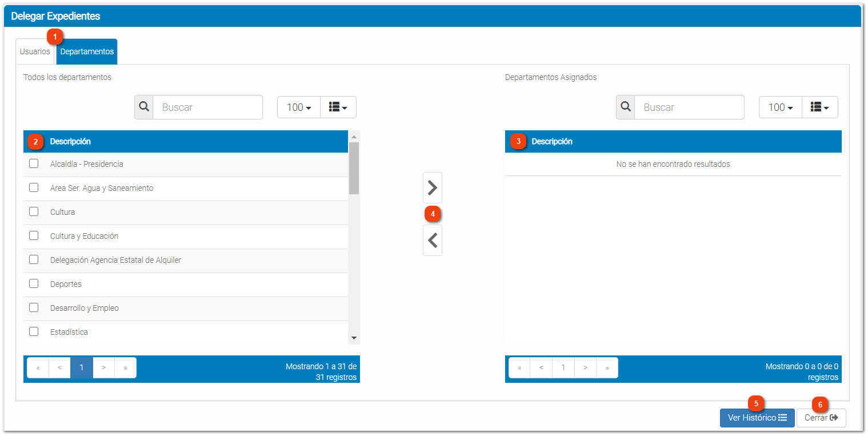Go to last page in left table pagination
The image size is (868, 436).
[126, 368]
